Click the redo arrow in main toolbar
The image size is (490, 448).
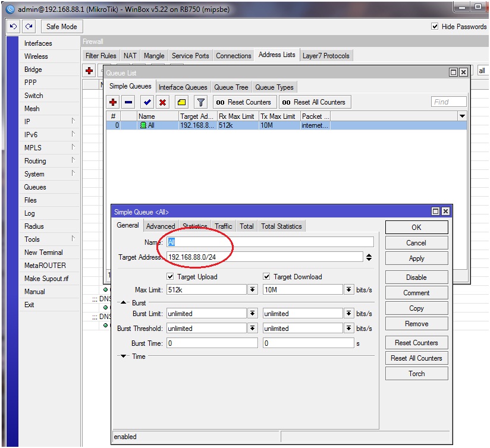pos(29,27)
